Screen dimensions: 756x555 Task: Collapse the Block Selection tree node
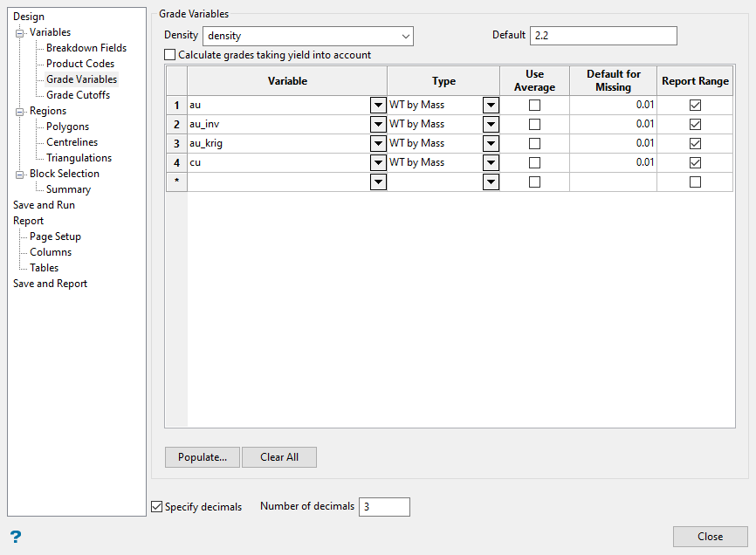19,175
